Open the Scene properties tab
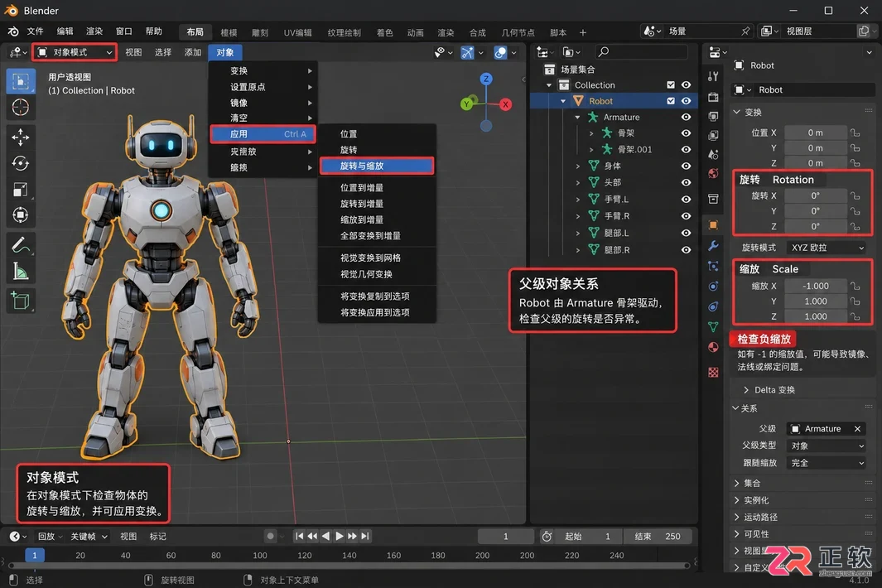 coord(713,154)
